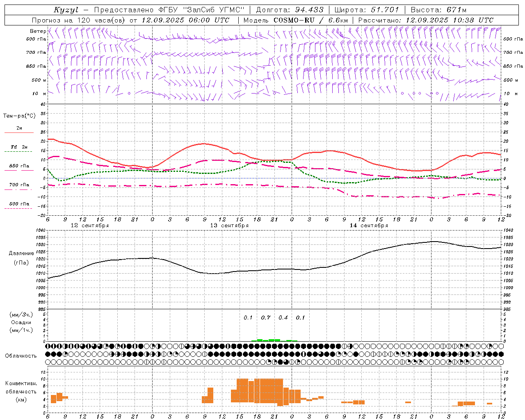
Task: Select the provider text ФГБУ "ЗапСиб УГМС"
Action: coord(201,10)
